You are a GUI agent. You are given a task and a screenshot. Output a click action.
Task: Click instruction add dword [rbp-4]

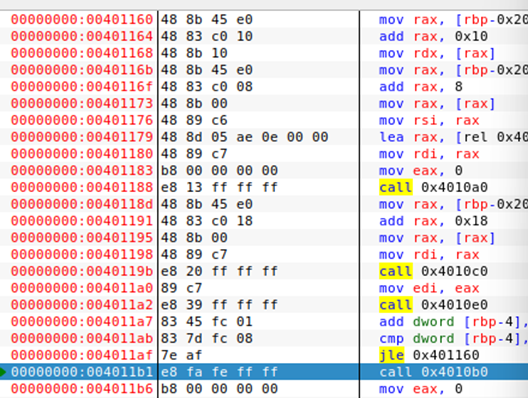(454, 322)
